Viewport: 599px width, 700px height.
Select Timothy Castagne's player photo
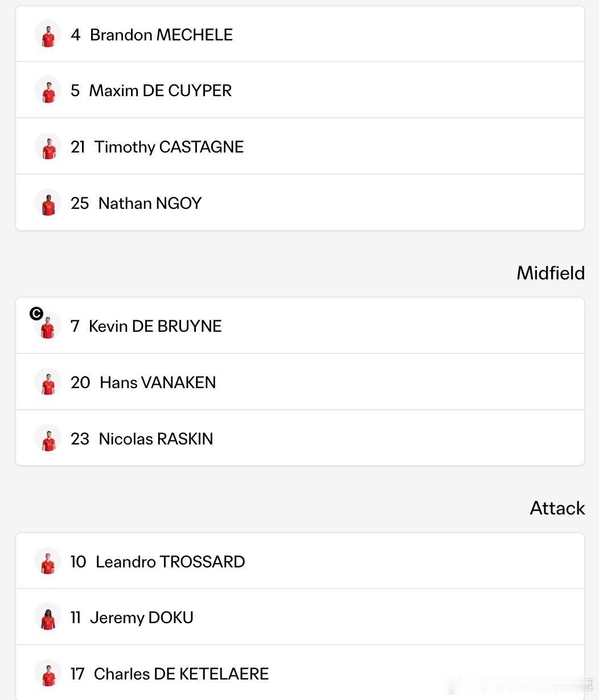48,146
